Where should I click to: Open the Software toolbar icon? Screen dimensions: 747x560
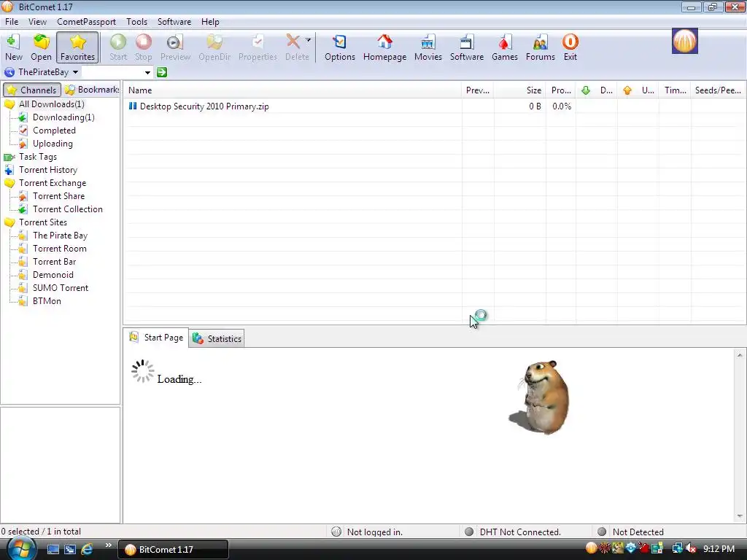[x=466, y=47]
